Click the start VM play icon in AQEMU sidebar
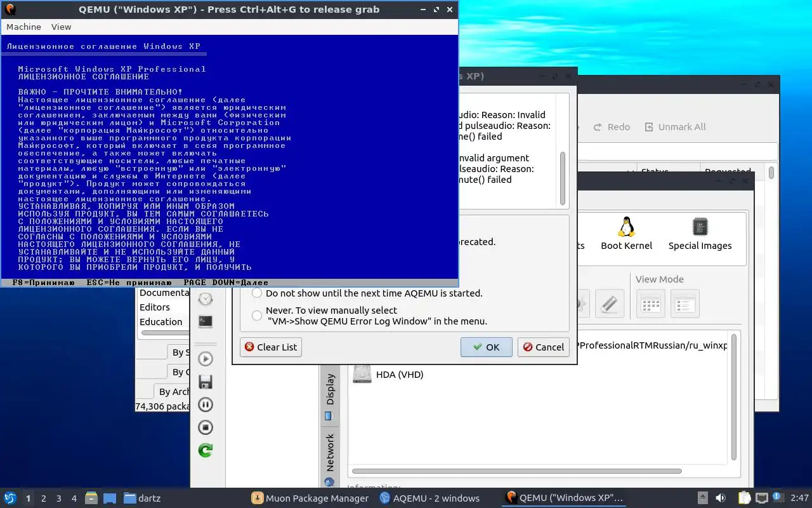The height and width of the screenshot is (508, 812). tap(206, 359)
